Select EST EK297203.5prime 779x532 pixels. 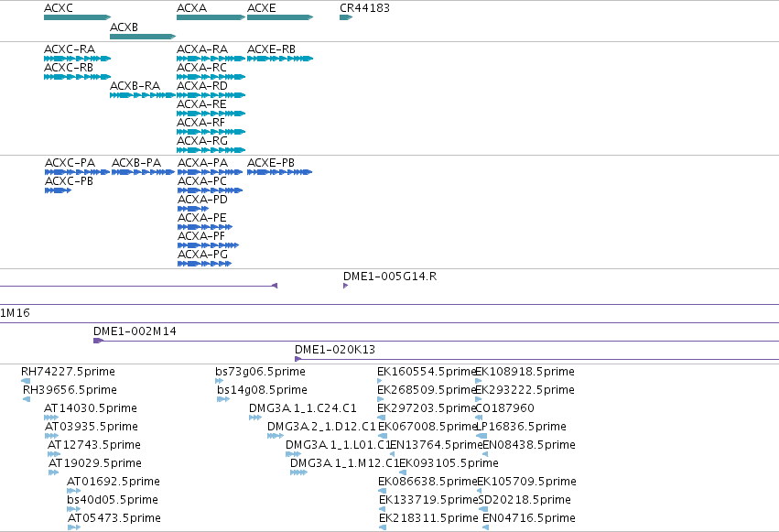[382, 418]
